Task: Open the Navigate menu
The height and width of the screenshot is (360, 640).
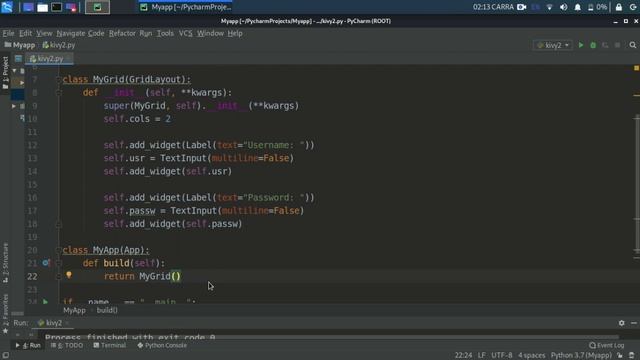Action: (x=71, y=33)
